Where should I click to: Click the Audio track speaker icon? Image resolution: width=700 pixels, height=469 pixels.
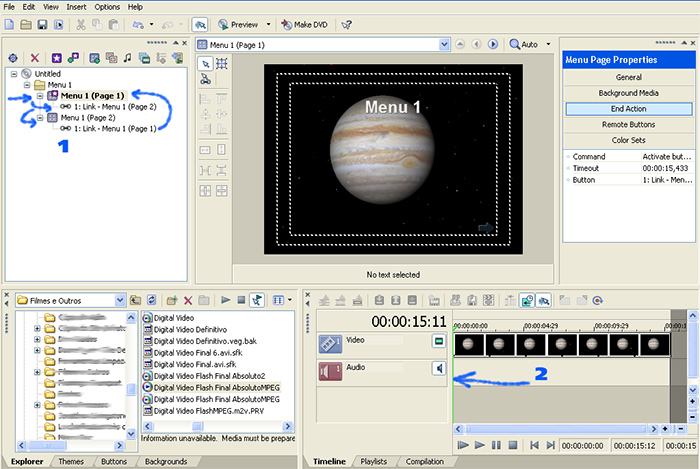click(x=330, y=371)
